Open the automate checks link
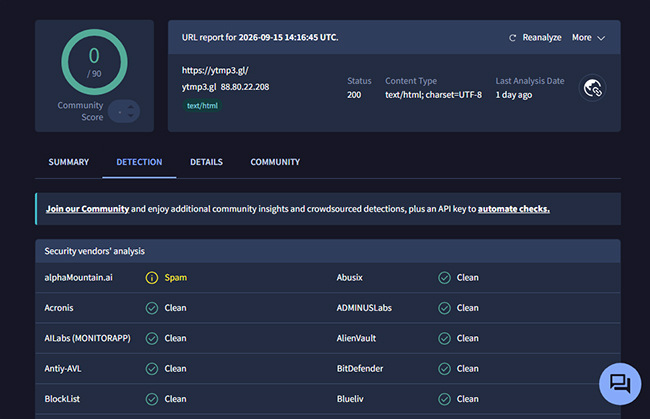The height and width of the screenshot is (419, 650). [x=514, y=209]
